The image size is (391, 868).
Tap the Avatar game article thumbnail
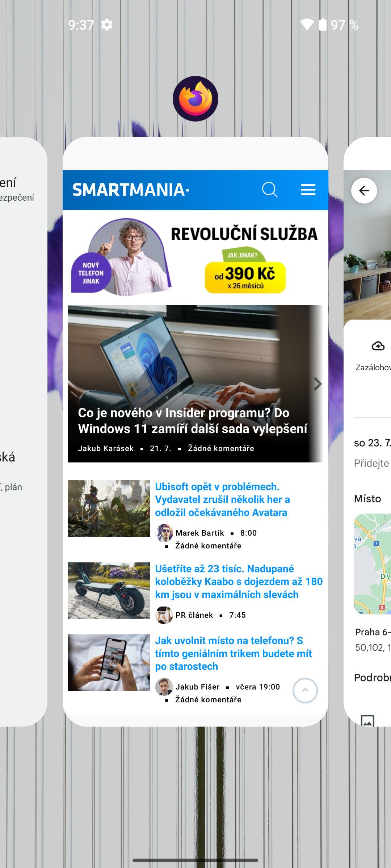point(109,509)
